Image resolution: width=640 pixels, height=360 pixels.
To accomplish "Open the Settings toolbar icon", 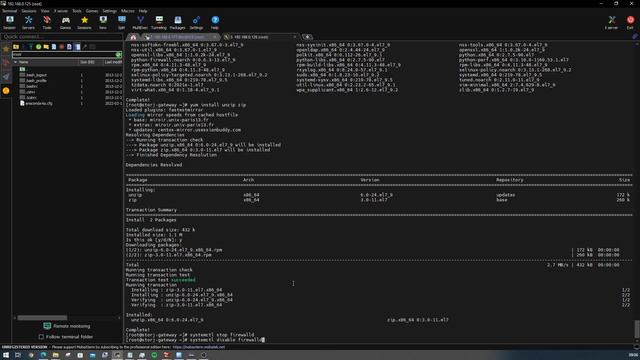I will pyautogui.click(x=196, y=22).
